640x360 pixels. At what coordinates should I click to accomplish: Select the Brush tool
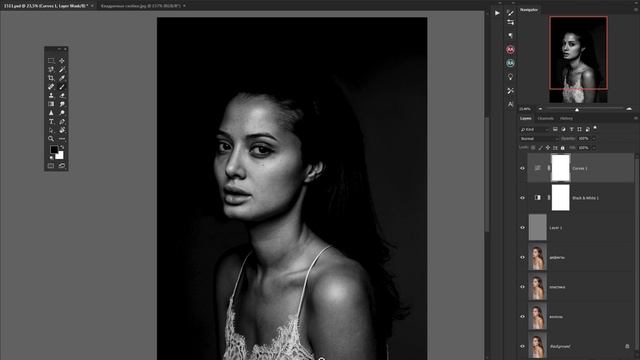[x=62, y=87]
